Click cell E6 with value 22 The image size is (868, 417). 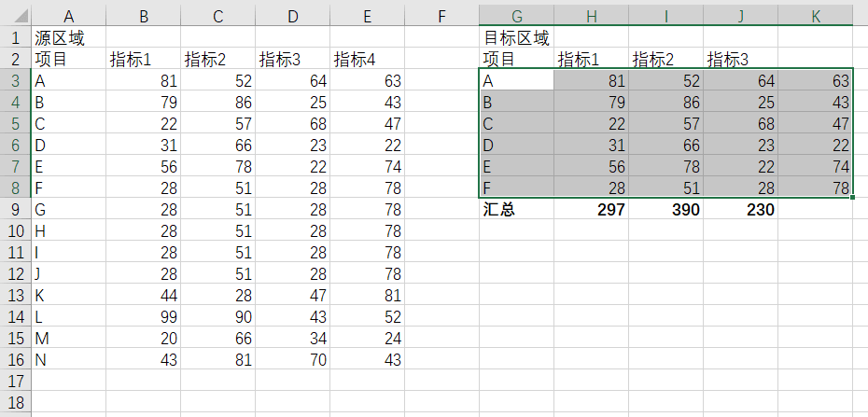coord(368,146)
